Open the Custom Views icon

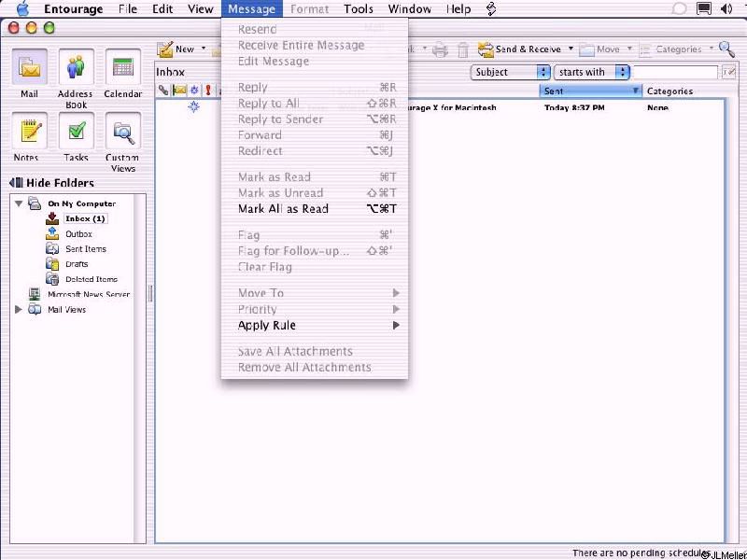click(123, 131)
